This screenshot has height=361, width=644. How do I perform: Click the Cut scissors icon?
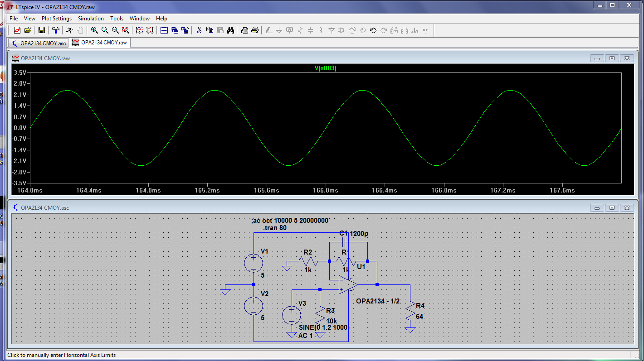coord(199,30)
